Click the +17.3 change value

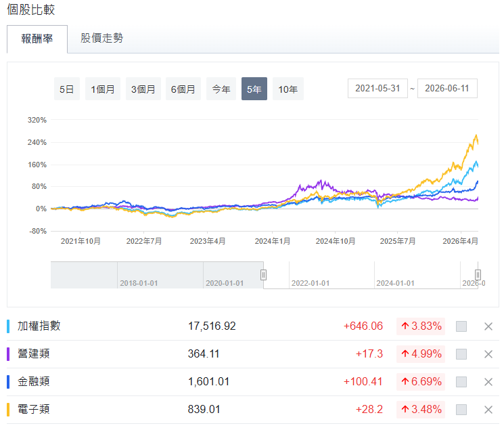coord(369,353)
